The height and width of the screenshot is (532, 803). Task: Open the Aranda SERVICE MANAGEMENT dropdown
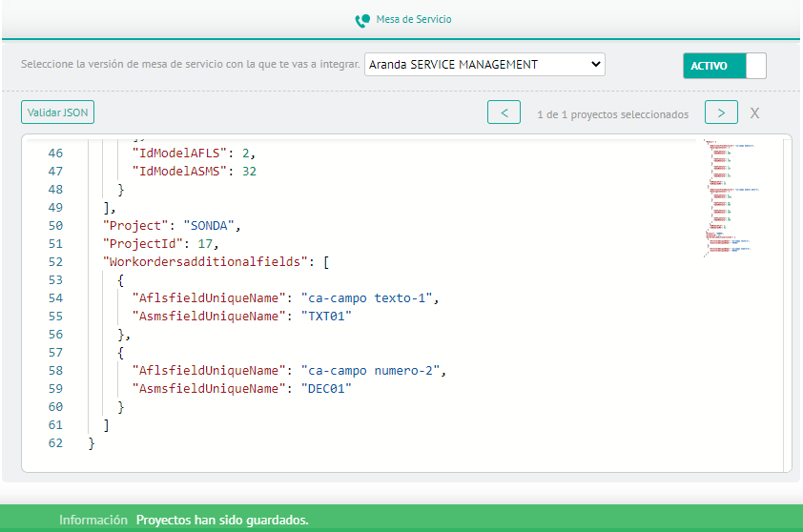[x=484, y=65]
